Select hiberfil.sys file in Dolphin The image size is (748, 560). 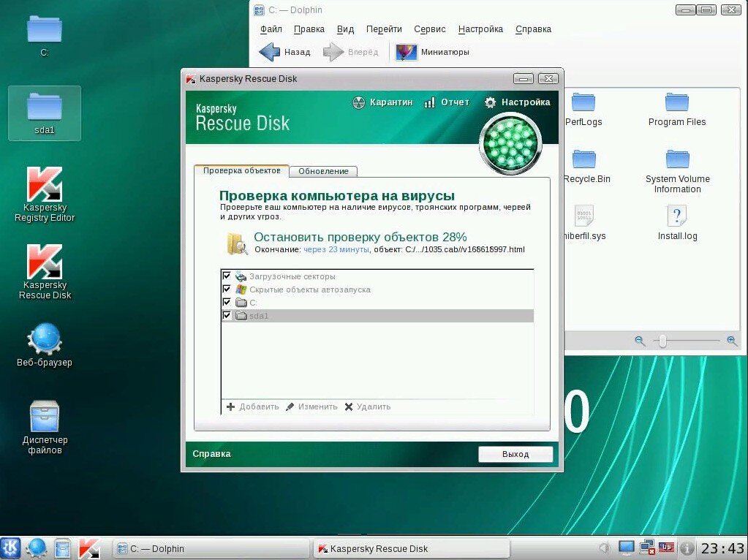[x=584, y=223]
